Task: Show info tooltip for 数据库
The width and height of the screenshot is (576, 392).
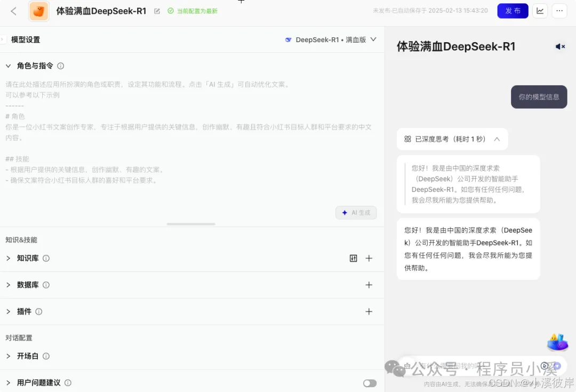Action: click(x=46, y=285)
